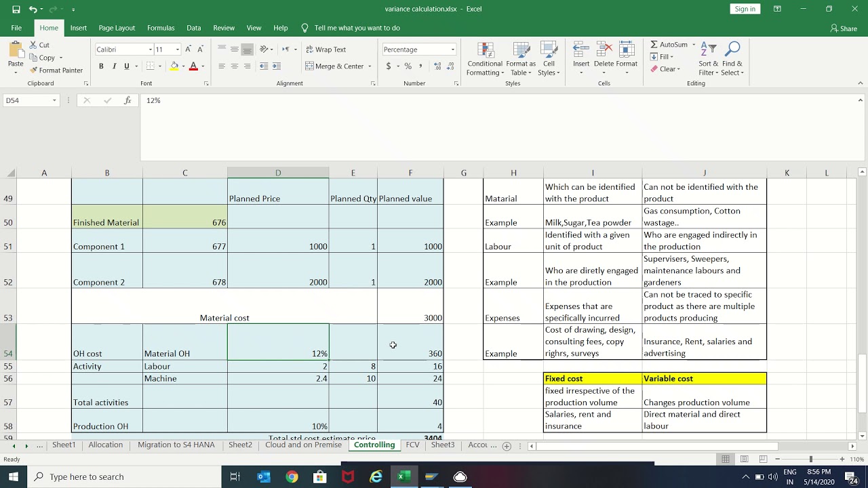868x488 pixels.
Task: Apply red font color
Action: coord(193,66)
